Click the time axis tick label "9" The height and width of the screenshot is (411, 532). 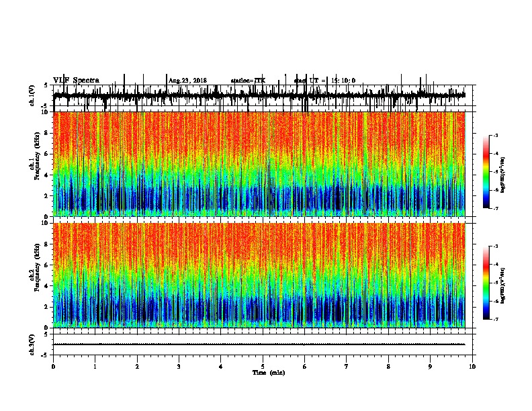[430, 367]
